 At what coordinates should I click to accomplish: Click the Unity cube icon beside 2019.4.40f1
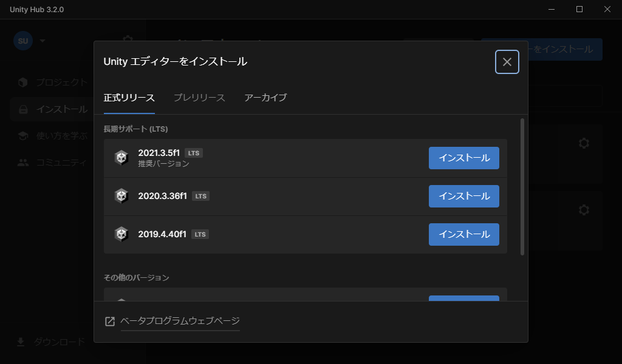[121, 234]
